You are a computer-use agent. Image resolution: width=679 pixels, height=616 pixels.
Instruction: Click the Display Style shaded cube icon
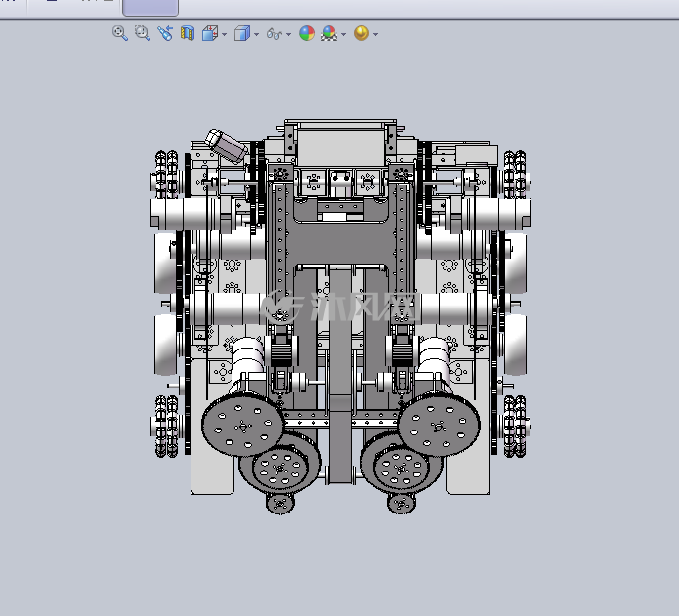click(242, 33)
